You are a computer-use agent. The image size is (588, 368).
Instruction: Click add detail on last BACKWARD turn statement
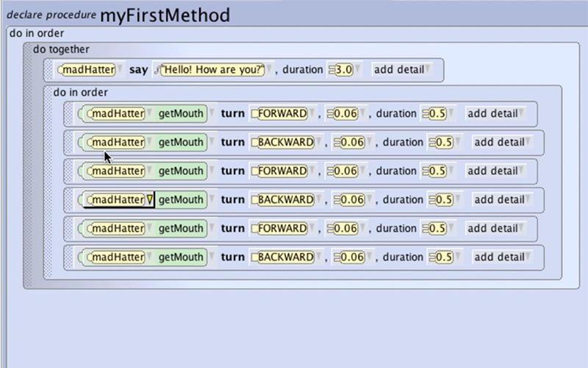502,257
